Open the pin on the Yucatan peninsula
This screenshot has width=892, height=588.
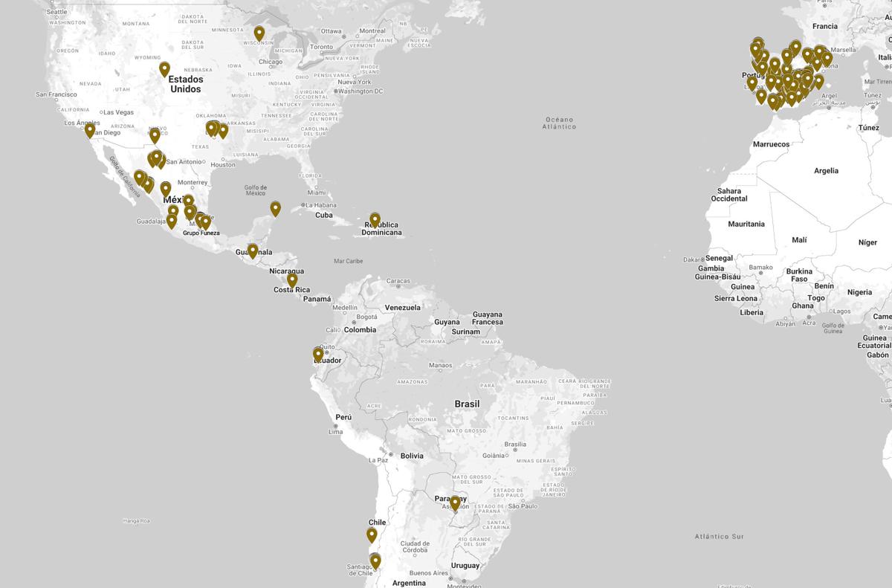tap(275, 209)
